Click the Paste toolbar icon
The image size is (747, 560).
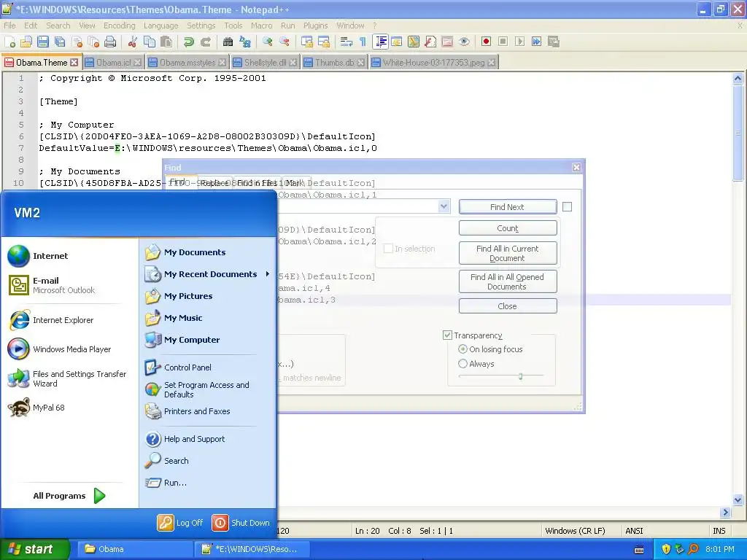(166, 42)
